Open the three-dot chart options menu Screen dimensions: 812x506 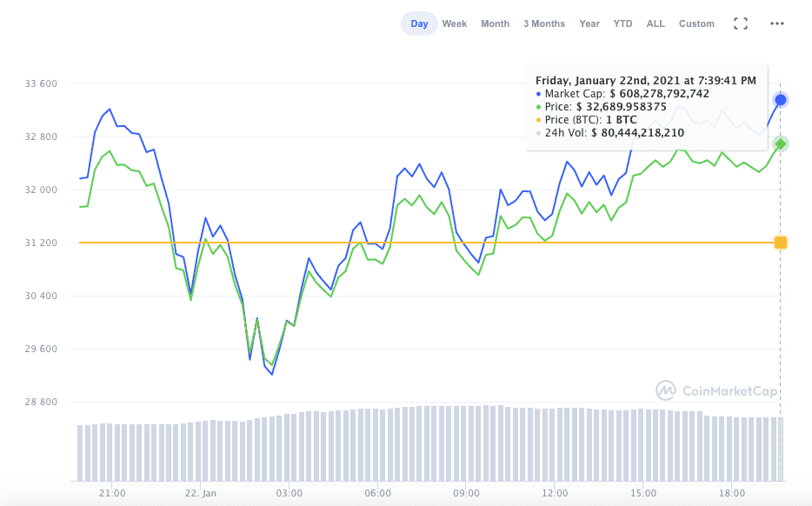click(777, 23)
